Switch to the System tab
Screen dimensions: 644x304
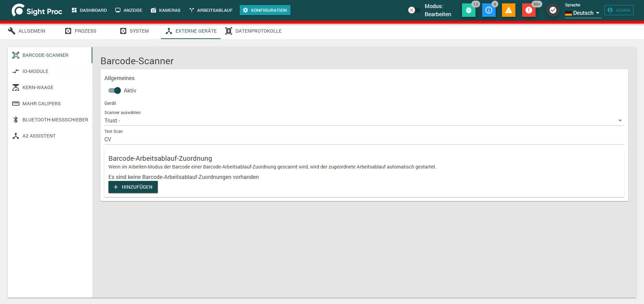pyautogui.click(x=134, y=31)
